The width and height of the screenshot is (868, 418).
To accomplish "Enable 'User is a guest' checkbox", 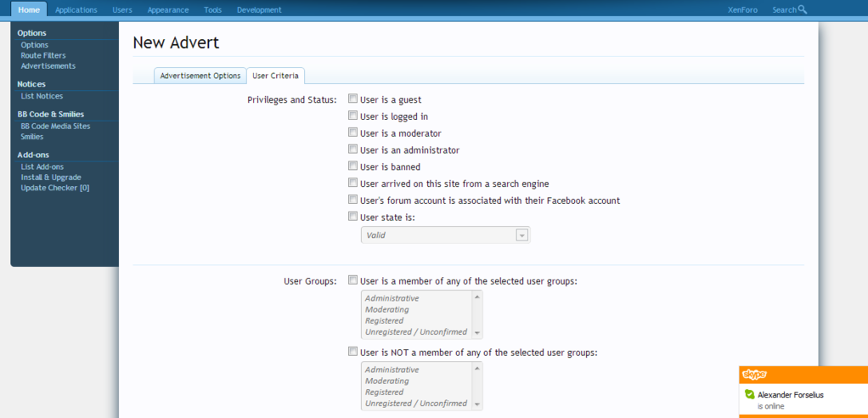I will [352, 99].
